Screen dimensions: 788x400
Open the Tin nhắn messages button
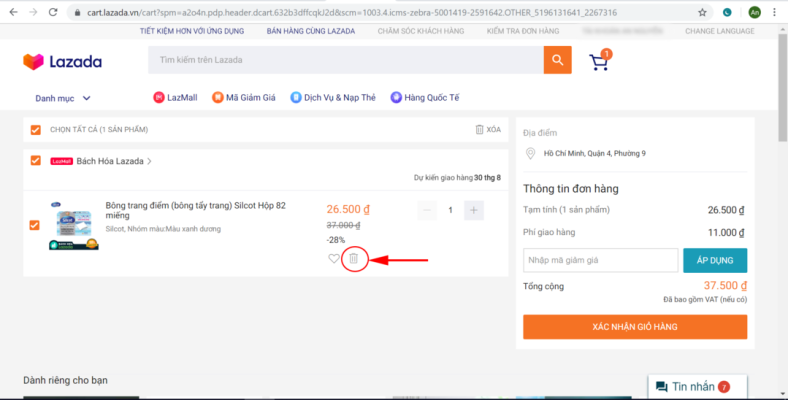[x=698, y=387]
